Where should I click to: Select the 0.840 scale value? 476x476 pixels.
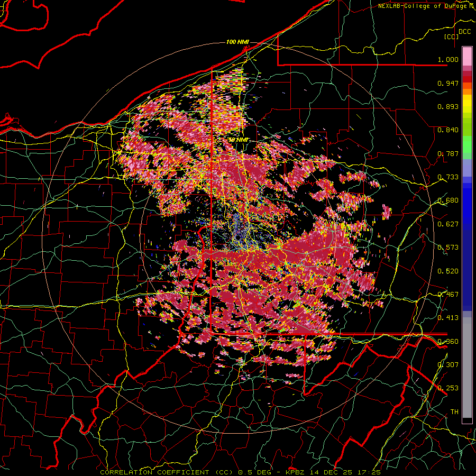[448, 130]
